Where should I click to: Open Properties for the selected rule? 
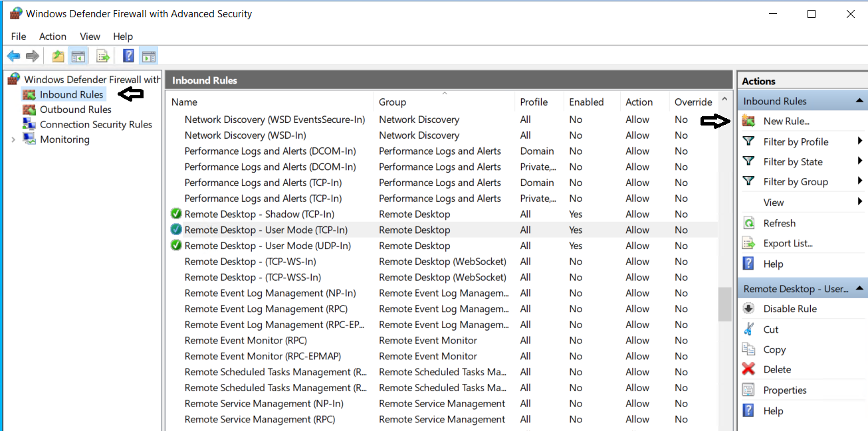click(785, 390)
